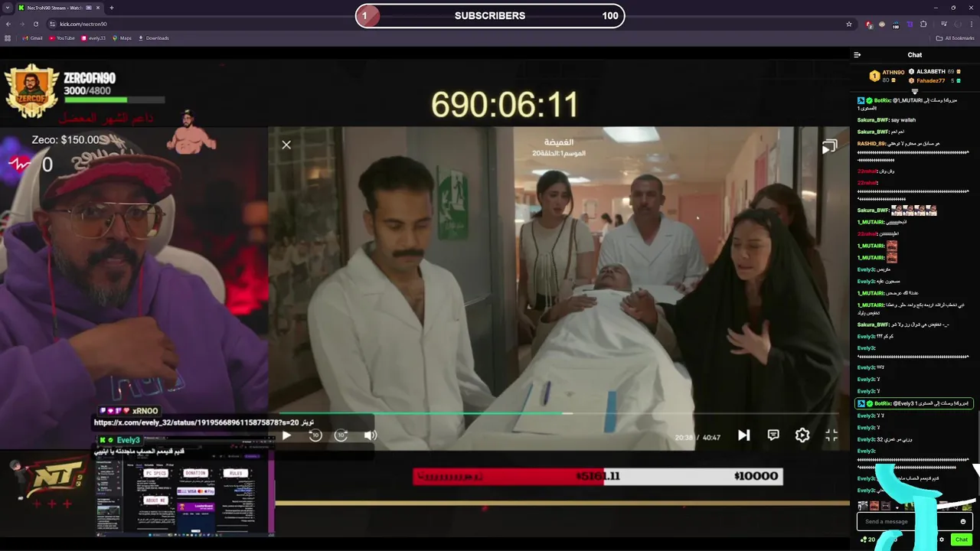
Task: Jump to the next episode in player
Action: tap(743, 435)
